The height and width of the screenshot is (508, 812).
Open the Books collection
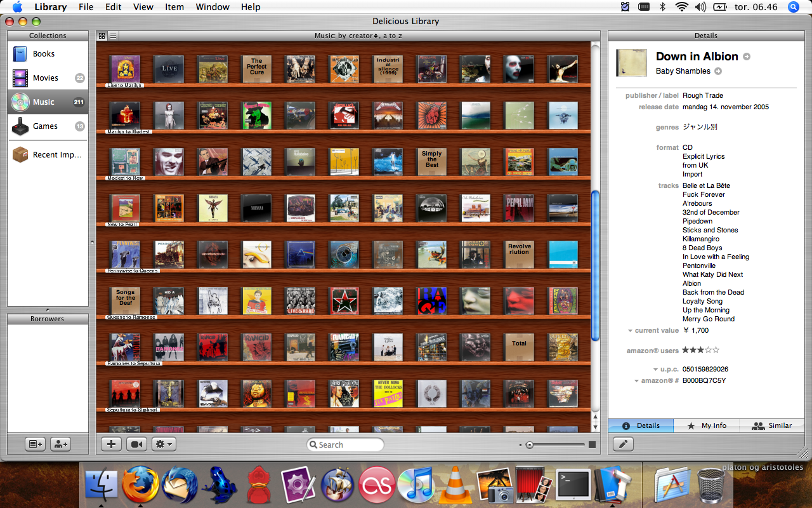48,54
